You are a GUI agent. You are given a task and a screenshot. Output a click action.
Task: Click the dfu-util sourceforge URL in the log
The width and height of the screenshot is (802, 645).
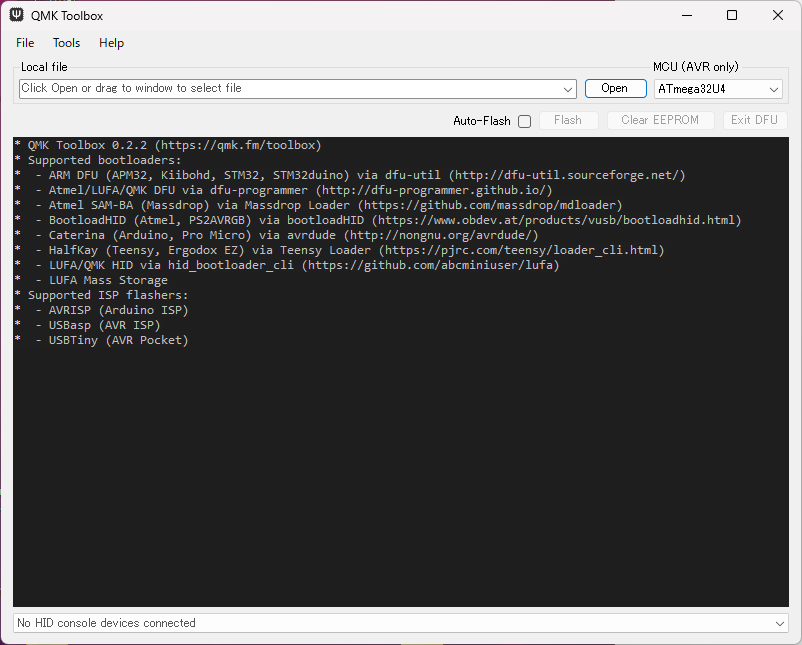[566, 175]
